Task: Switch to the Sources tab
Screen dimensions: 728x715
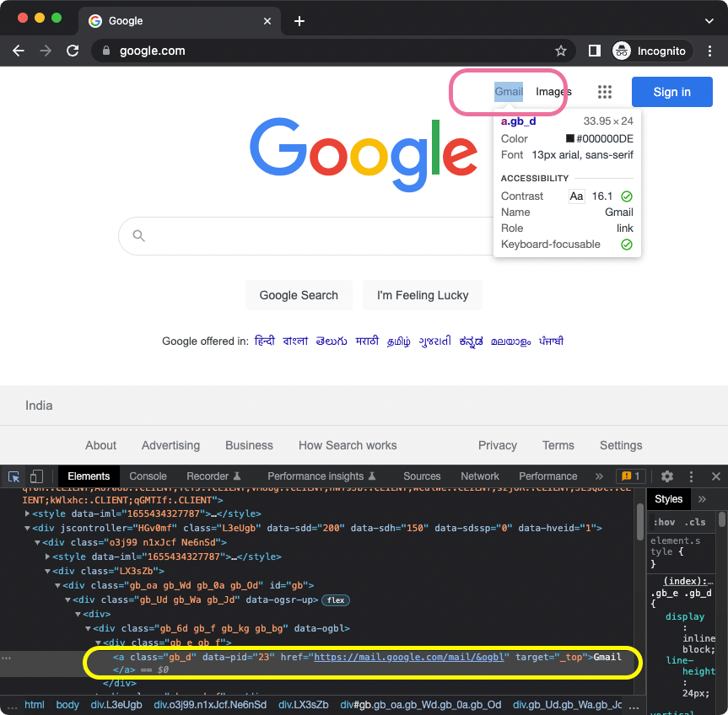Action: click(422, 476)
